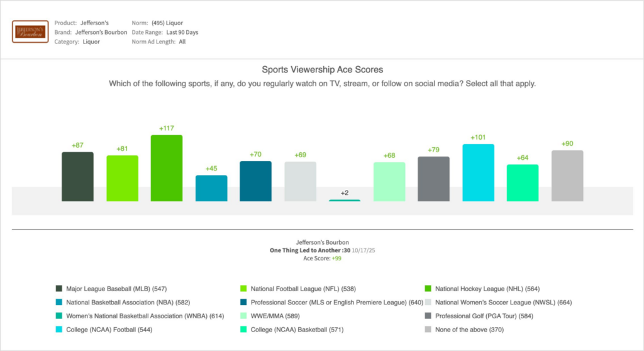This screenshot has width=644, height=351.
Task: Click the NHL bar showing +117
Action: tap(166, 168)
